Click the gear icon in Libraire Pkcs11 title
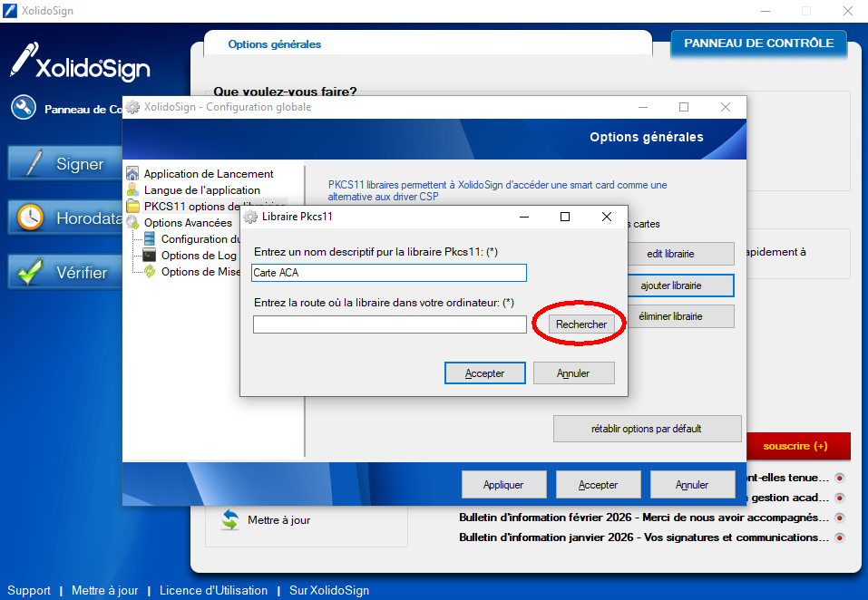Image resolution: width=868 pixels, height=600 pixels. 250,217
